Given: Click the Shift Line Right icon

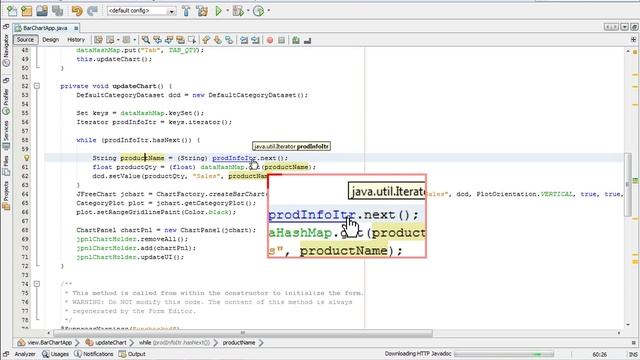Looking at the screenshot, I should (255, 40).
